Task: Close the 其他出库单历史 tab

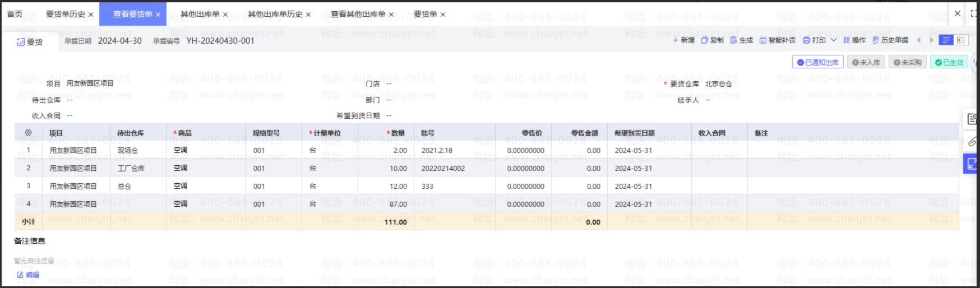Action: pyautogui.click(x=308, y=15)
